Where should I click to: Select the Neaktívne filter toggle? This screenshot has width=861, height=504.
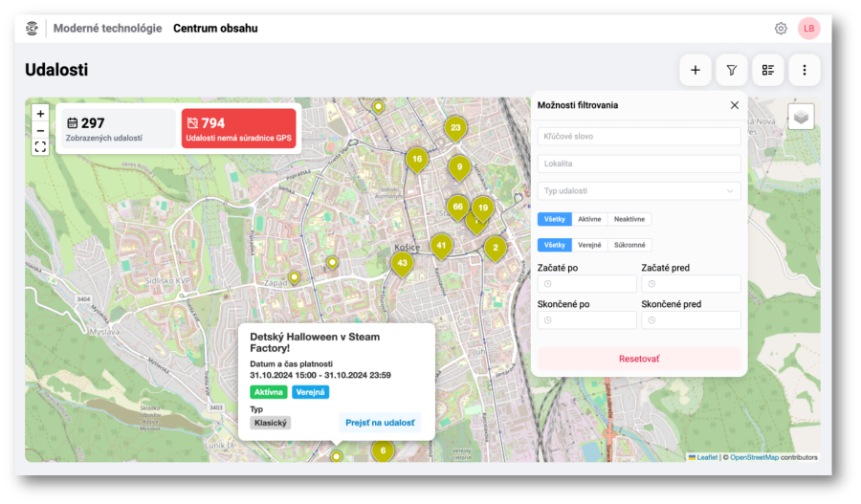pos(629,219)
